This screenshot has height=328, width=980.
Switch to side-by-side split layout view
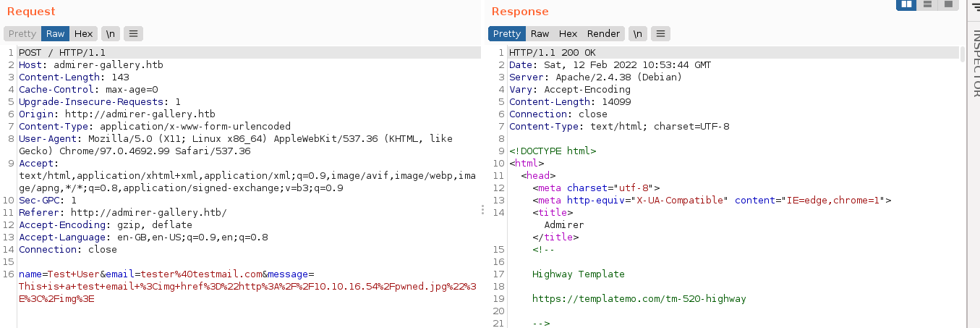point(906,4)
